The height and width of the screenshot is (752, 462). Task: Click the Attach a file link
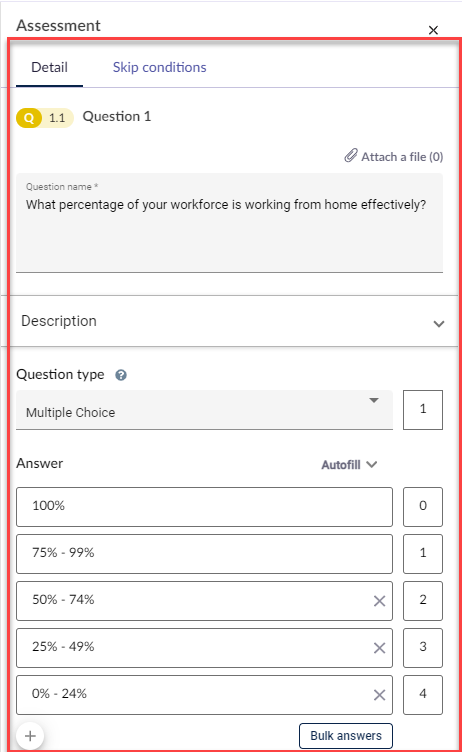[x=402, y=157]
